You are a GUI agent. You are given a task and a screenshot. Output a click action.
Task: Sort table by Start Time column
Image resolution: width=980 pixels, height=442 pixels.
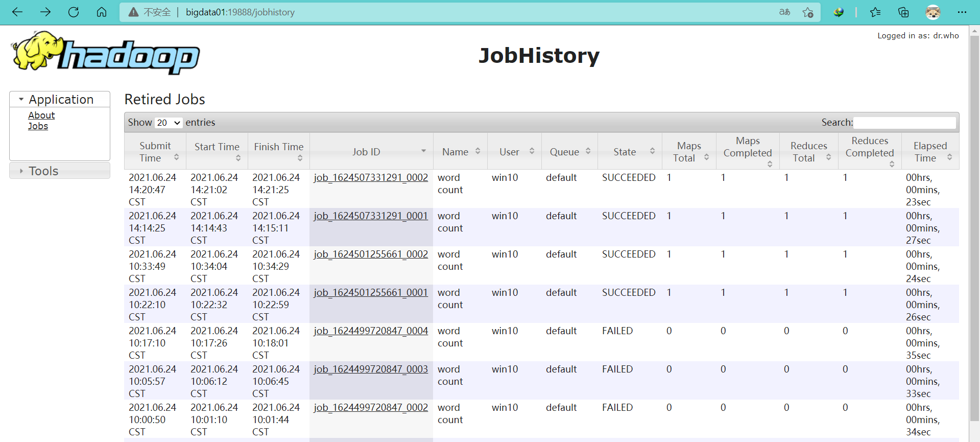click(217, 151)
